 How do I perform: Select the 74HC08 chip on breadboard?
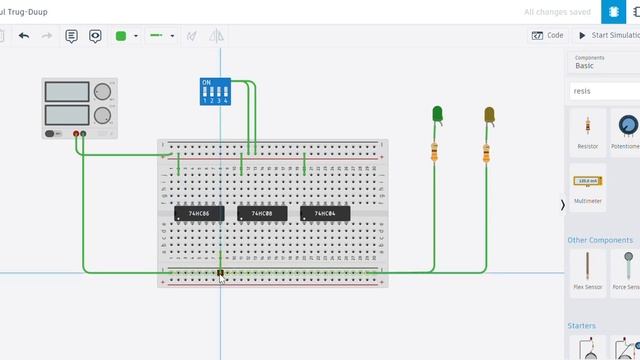[x=262, y=213]
